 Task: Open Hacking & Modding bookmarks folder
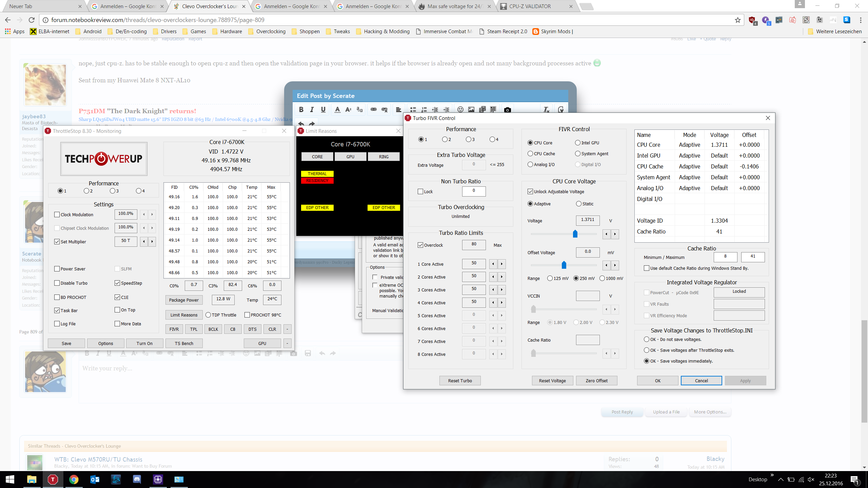383,31
